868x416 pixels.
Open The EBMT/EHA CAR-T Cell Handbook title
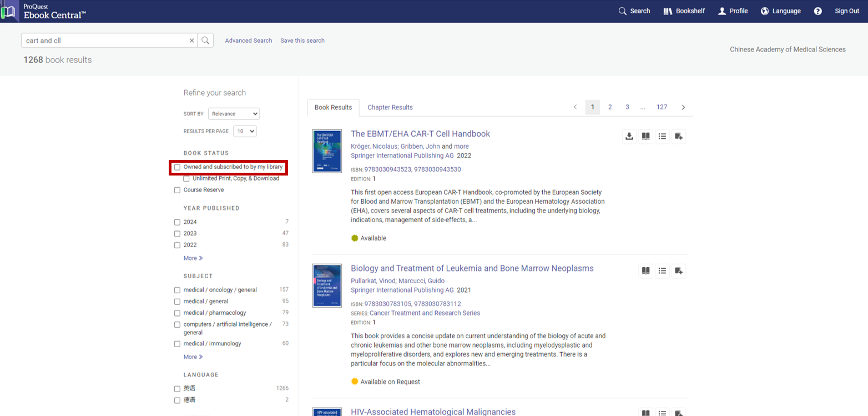(x=420, y=134)
